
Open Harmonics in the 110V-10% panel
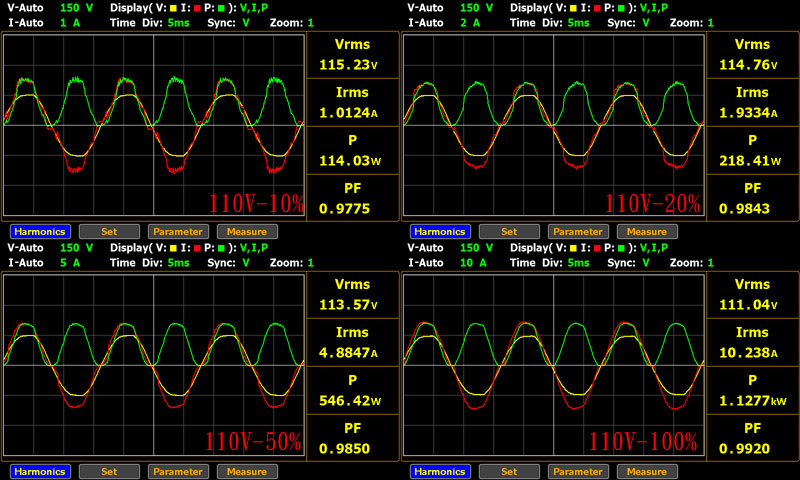click(40, 232)
